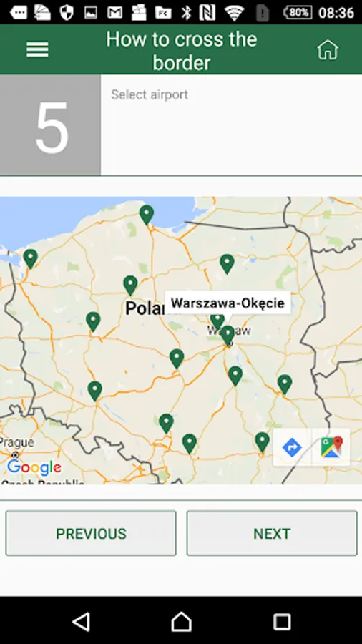Image resolution: width=362 pixels, height=644 pixels.
Task: Tap Android recent apps square button
Action: [x=282, y=622]
